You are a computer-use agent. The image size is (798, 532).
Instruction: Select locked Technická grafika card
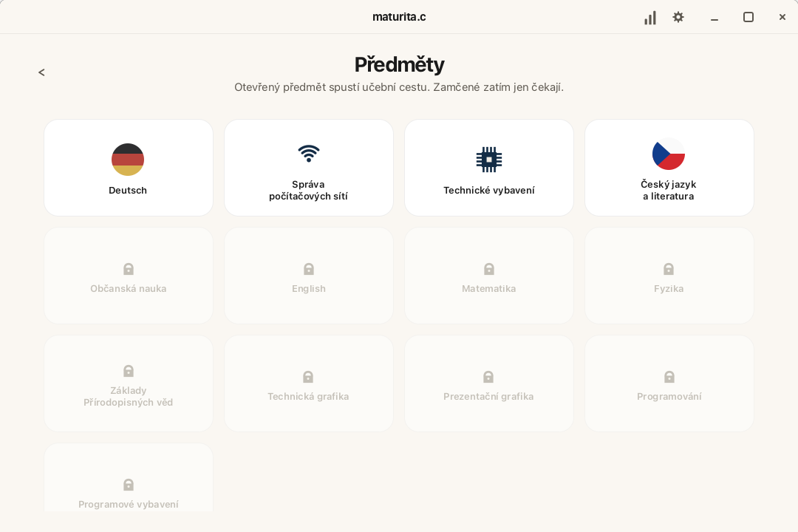pos(308,383)
